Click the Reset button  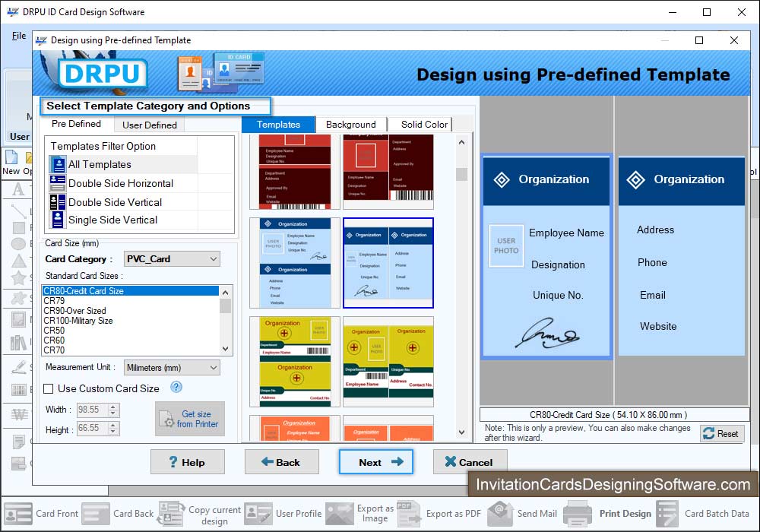[721, 434]
